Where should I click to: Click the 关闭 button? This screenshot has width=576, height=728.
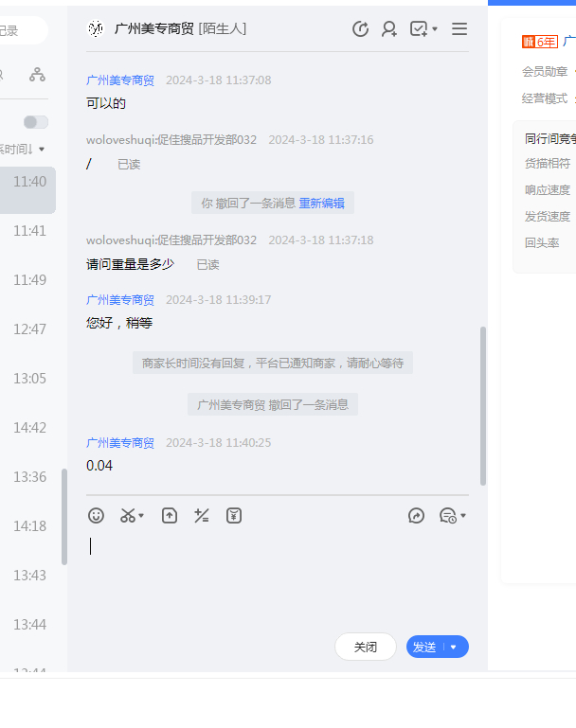(x=366, y=647)
